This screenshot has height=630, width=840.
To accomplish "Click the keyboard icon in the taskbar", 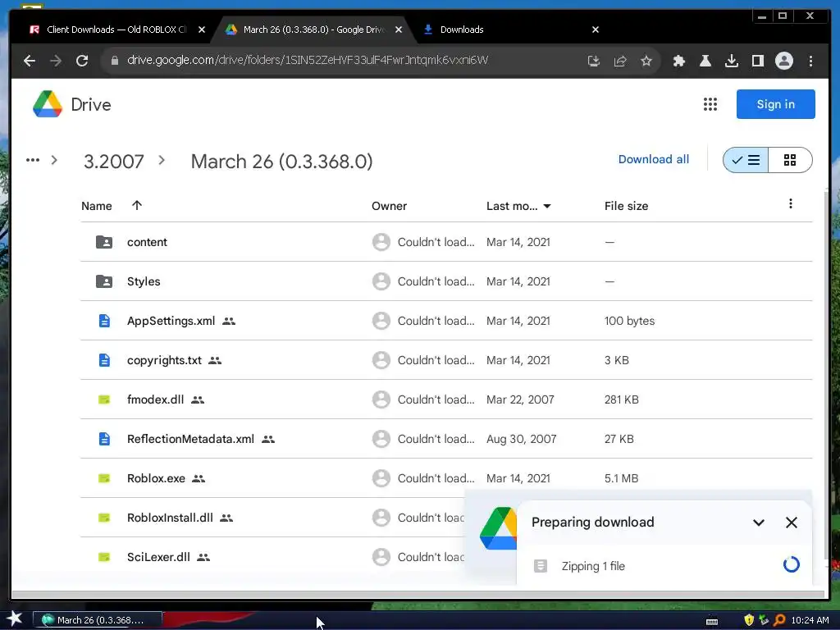I will (x=712, y=621).
